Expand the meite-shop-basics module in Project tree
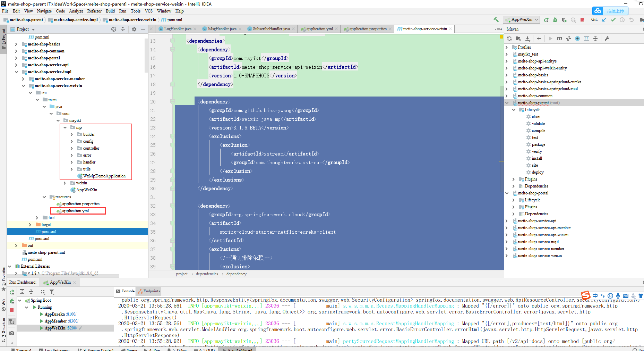The width and height of the screenshot is (644, 351). coord(16,44)
